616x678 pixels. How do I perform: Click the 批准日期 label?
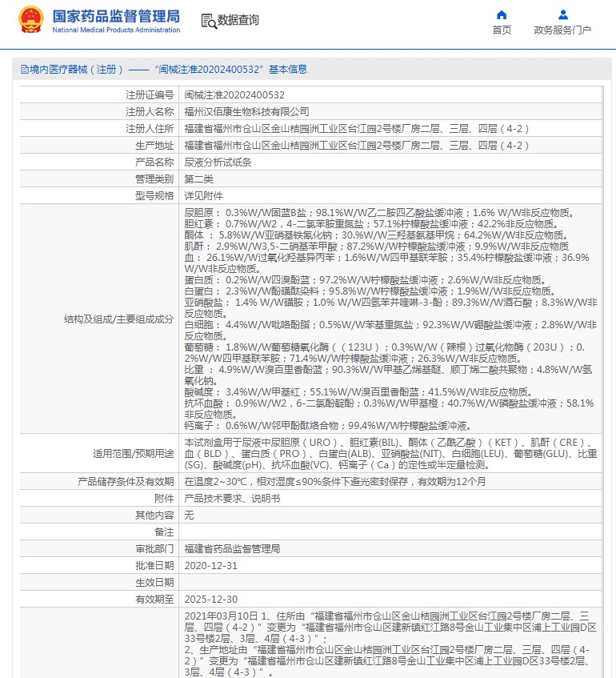coord(154,566)
